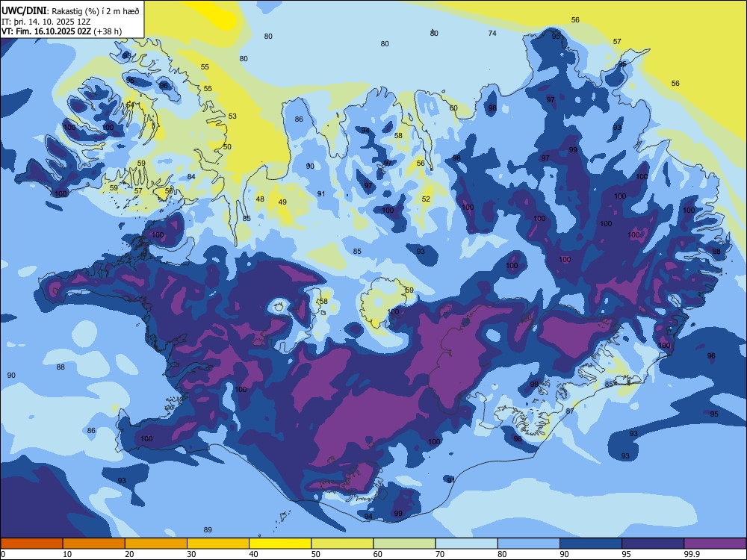
Task: Click the humidity value '53' on the map
Action: [232, 116]
